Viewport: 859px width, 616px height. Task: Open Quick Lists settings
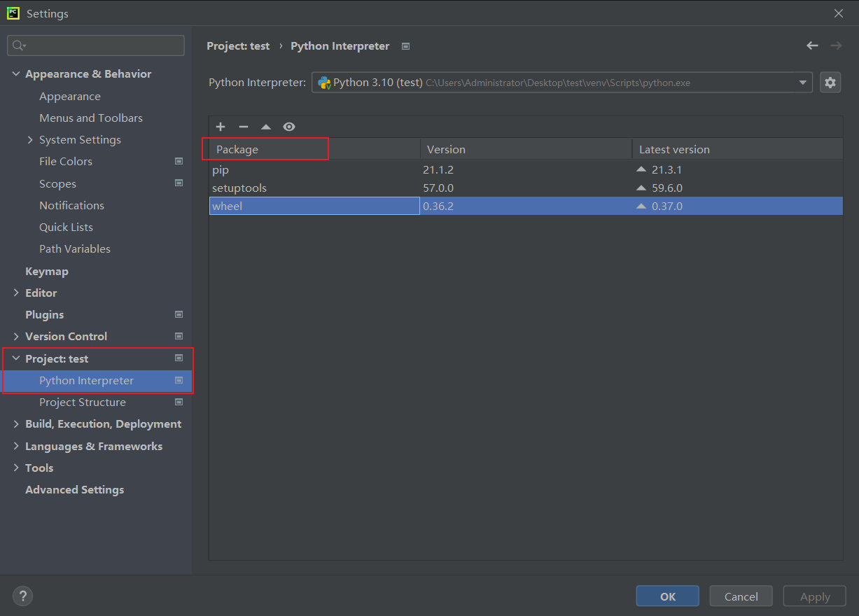tap(66, 227)
